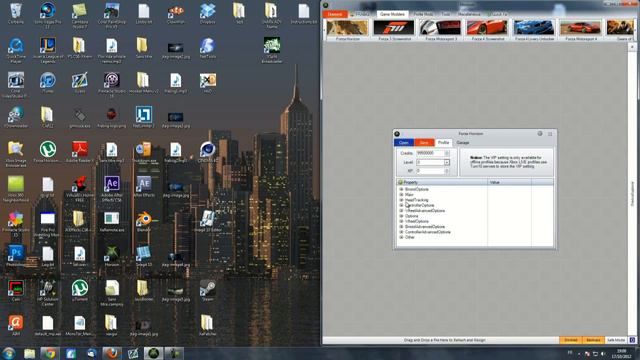The height and width of the screenshot is (360, 640).
Task: Switch to the Miscellaneous tab
Action: [x=469, y=14]
